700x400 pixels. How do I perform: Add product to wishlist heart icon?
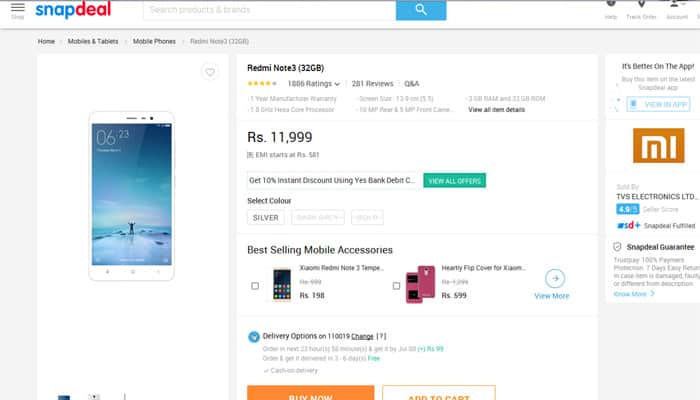click(210, 72)
